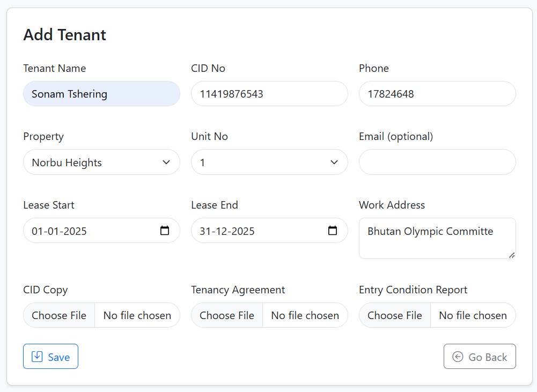This screenshot has height=392, width=537.
Task: Click the Lease End date text 31-12-2025
Action: tap(227, 231)
